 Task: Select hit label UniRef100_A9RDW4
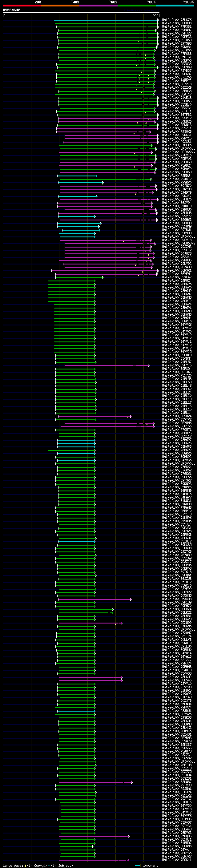point(177,176)
